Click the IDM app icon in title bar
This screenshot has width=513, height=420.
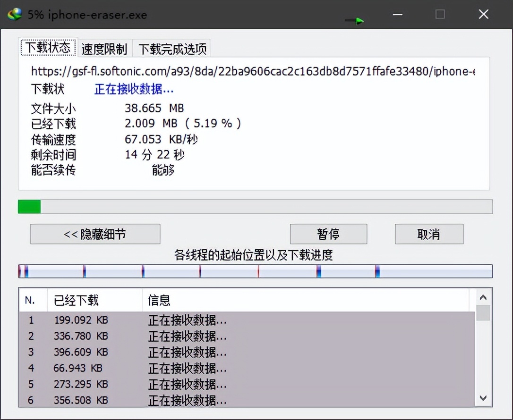pos(15,14)
